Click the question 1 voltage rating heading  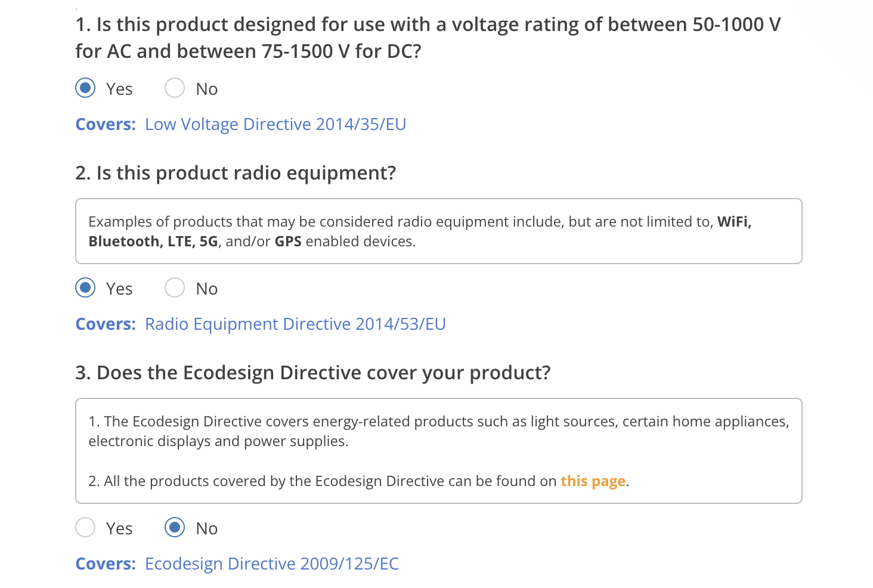[x=428, y=38]
